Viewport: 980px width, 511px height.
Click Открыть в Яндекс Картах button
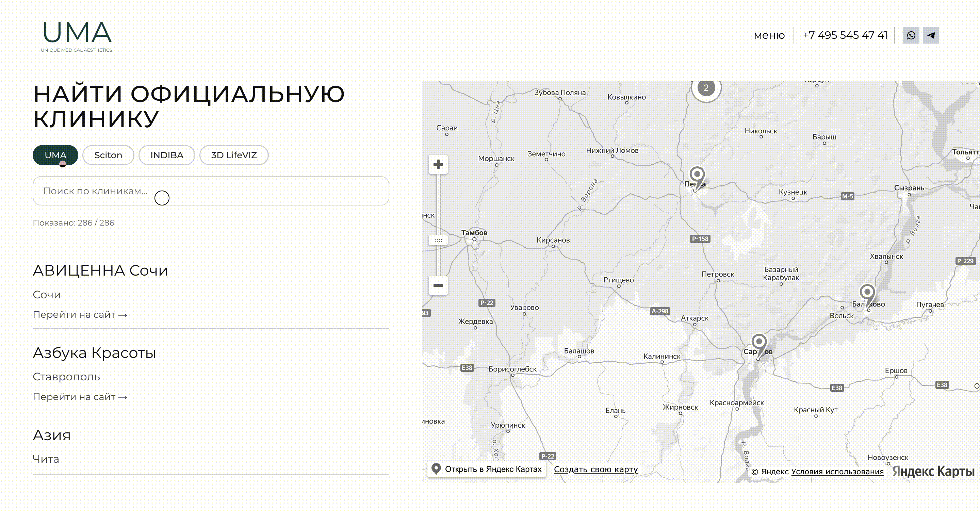487,469
